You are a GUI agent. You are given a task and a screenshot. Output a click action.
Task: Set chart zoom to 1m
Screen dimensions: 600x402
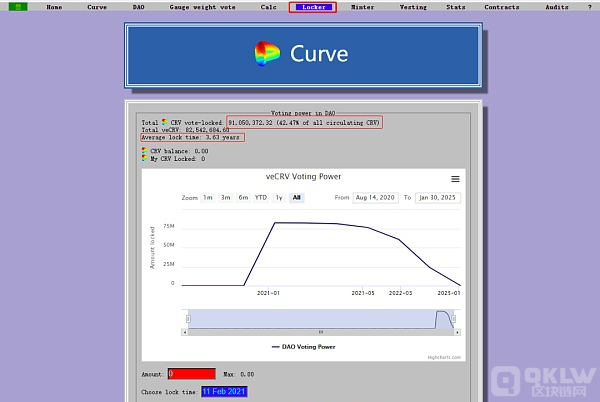208,197
